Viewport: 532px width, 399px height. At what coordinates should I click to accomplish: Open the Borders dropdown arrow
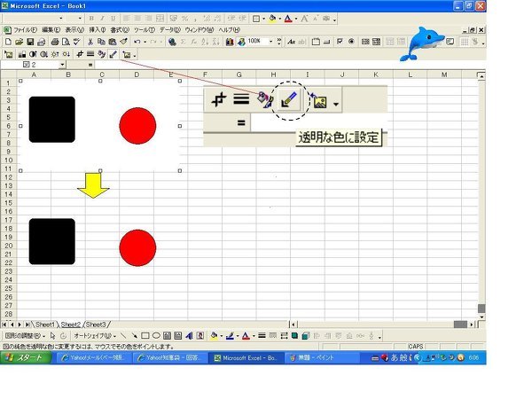point(263,19)
